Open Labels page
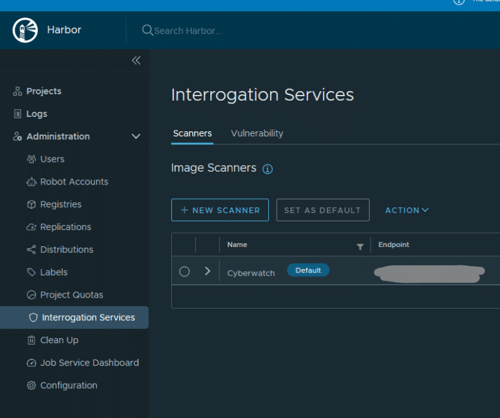The width and height of the screenshot is (500, 418). (x=54, y=272)
